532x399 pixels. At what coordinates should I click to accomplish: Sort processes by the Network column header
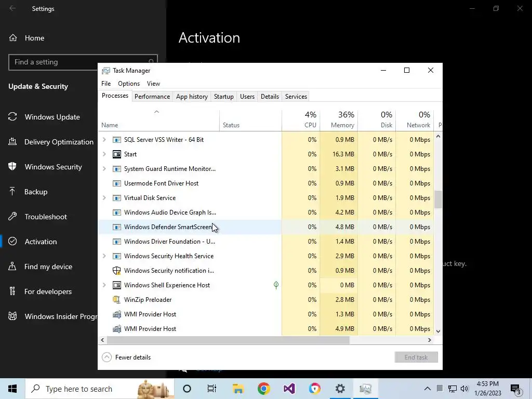(415, 121)
